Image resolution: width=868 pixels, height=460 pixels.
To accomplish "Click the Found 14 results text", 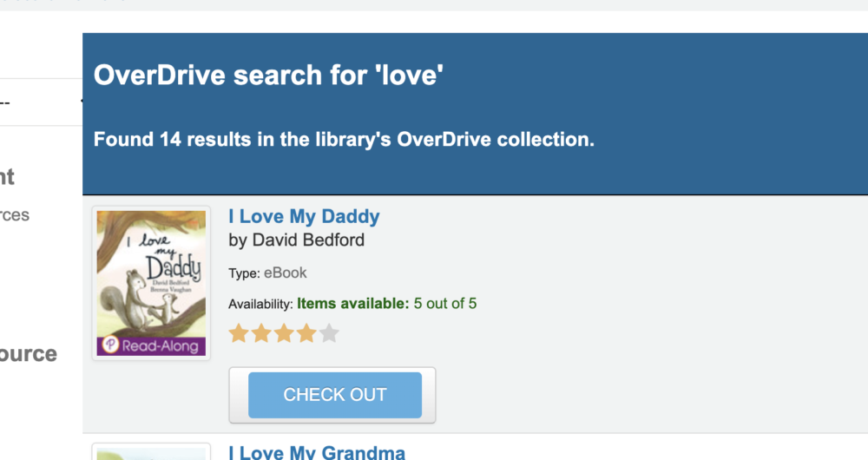I will [344, 139].
